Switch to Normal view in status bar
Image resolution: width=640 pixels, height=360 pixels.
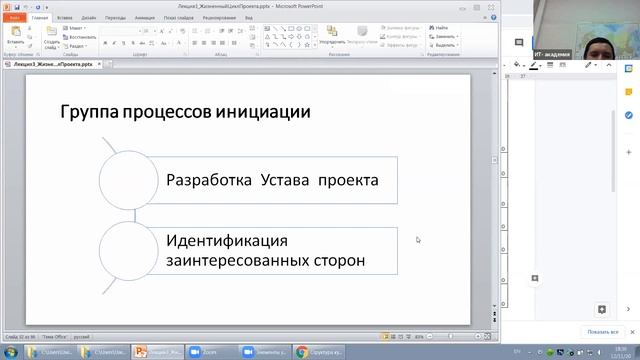385,337
